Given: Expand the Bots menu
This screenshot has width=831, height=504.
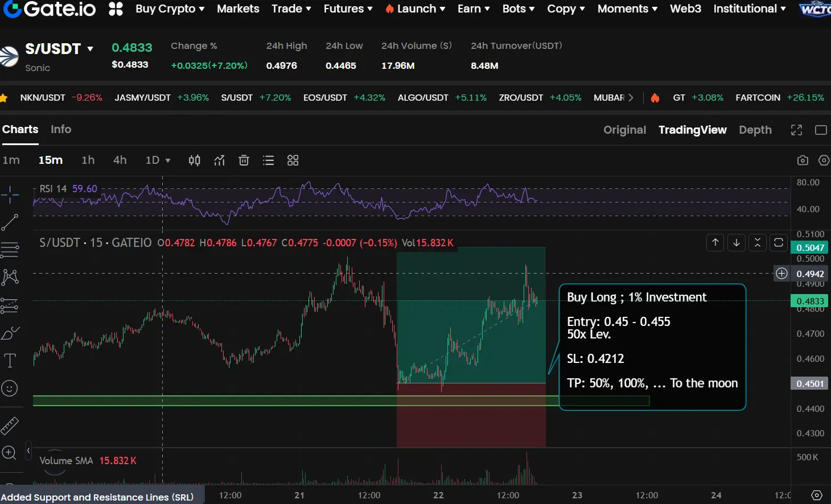Looking at the screenshot, I should tap(519, 9).
